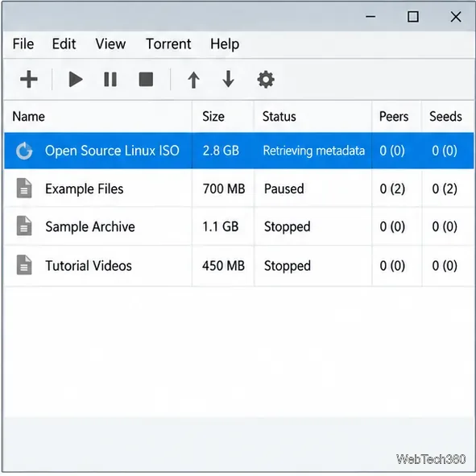The image size is (476, 476).
Task: Maximize the torrent client window
Action: click(x=413, y=17)
